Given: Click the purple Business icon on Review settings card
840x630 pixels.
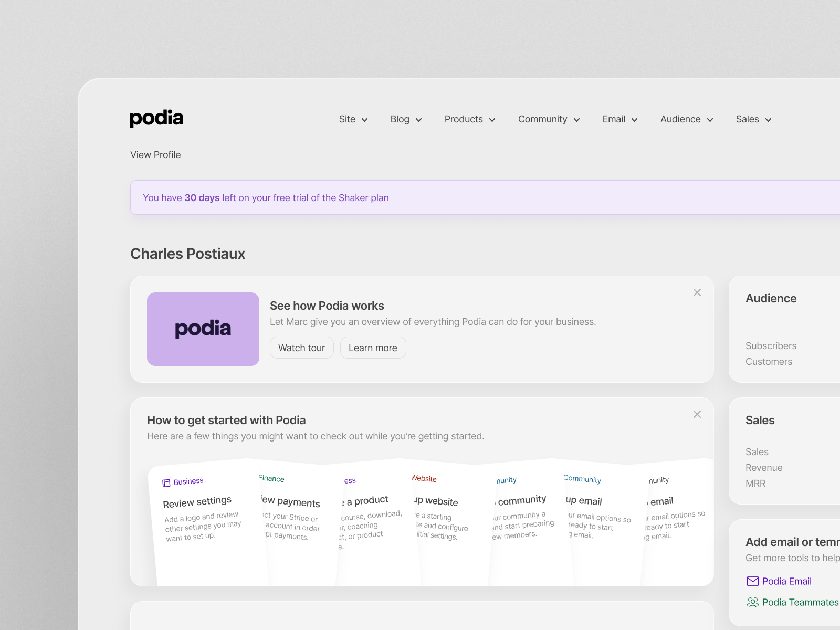Looking at the screenshot, I should tap(166, 481).
